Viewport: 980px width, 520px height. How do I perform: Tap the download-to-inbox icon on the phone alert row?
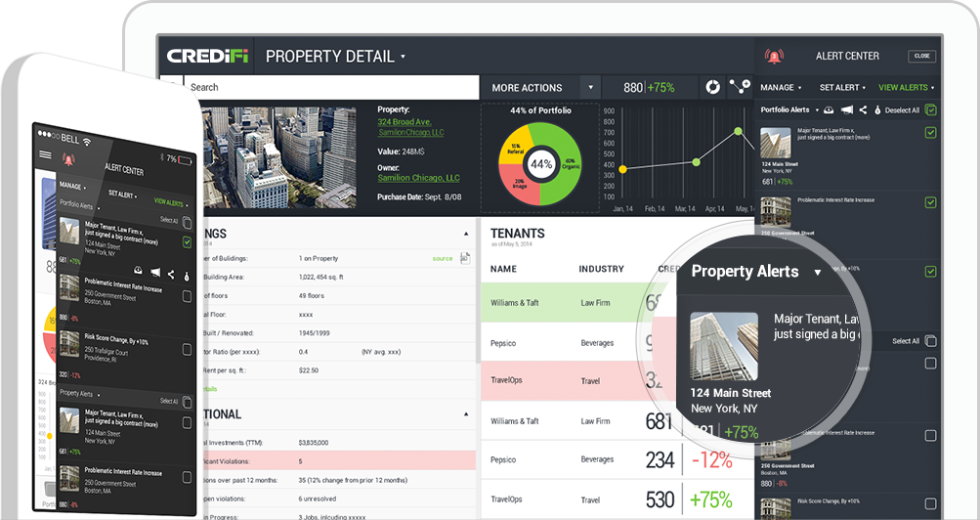click(138, 271)
